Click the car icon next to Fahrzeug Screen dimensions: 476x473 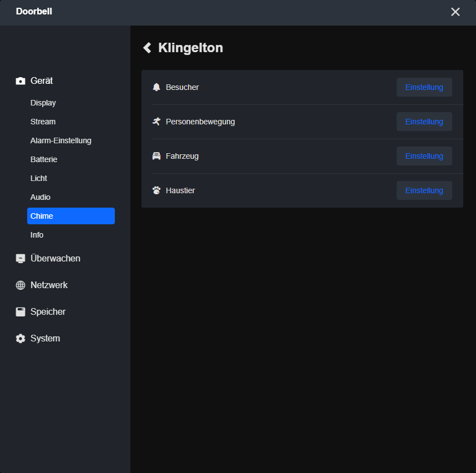(x=156, y=156)
